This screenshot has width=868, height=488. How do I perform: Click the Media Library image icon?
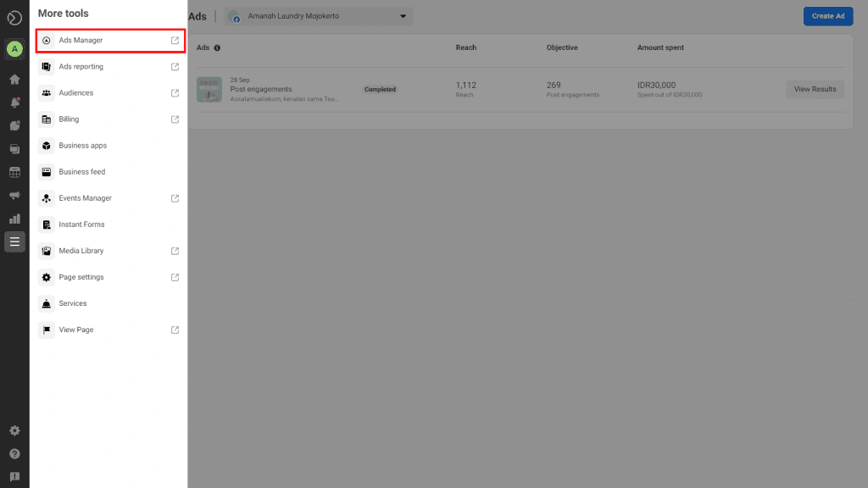[47, 251]
